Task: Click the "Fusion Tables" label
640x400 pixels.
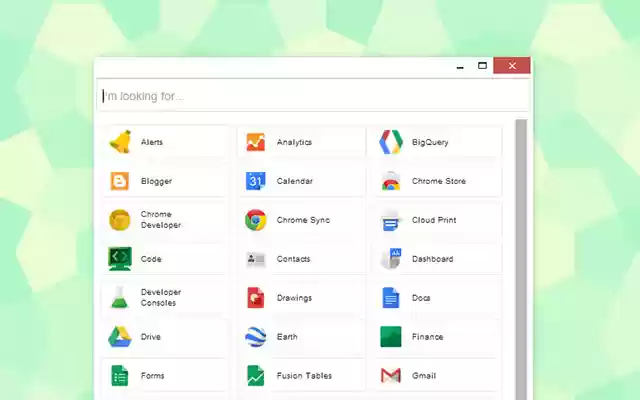Action: (304, 376)
